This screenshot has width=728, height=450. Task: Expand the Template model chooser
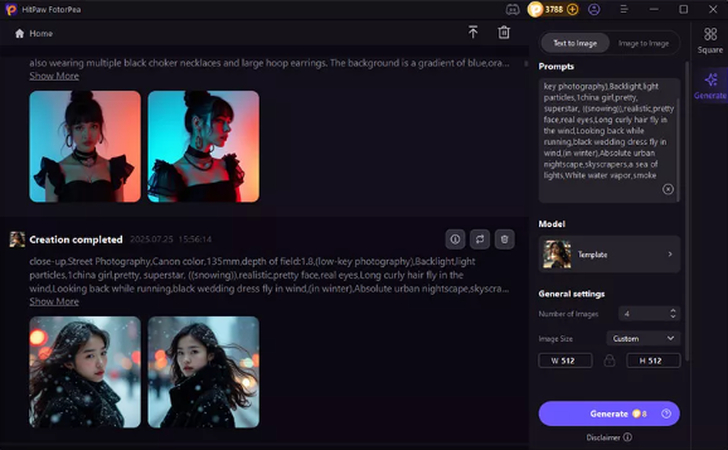(x=609, y=254)
